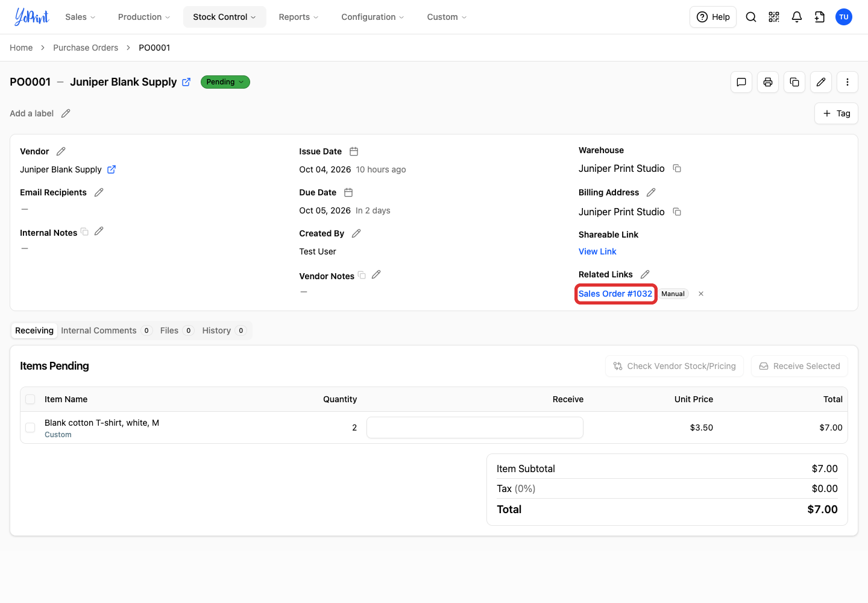Expand the Stock Control menu
The width and height of the screenshot is (868, 603).
pyautogui.click(x=224, y=17)
